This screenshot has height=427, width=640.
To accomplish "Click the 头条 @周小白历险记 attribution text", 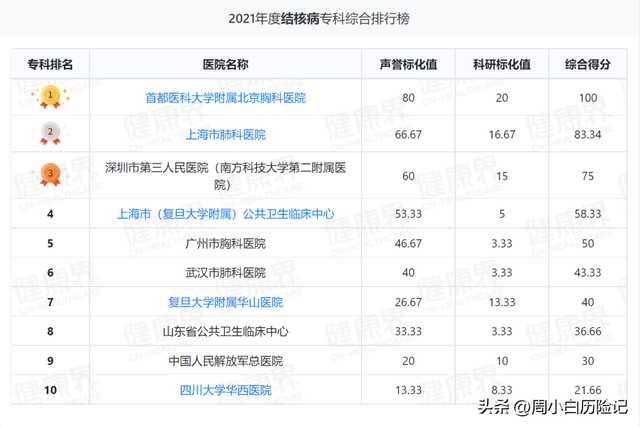I will pos(553,407).
